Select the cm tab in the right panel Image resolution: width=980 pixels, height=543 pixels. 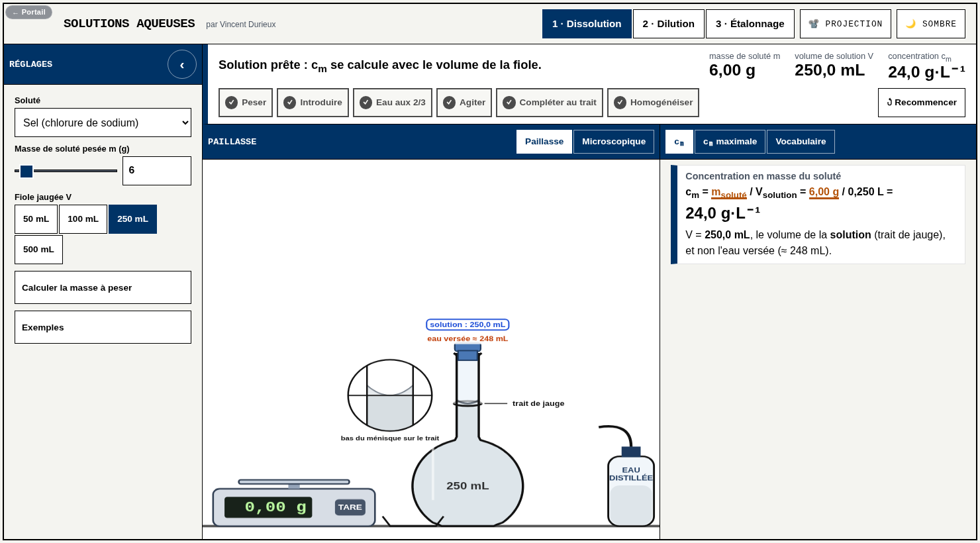[x=679, y=142]
